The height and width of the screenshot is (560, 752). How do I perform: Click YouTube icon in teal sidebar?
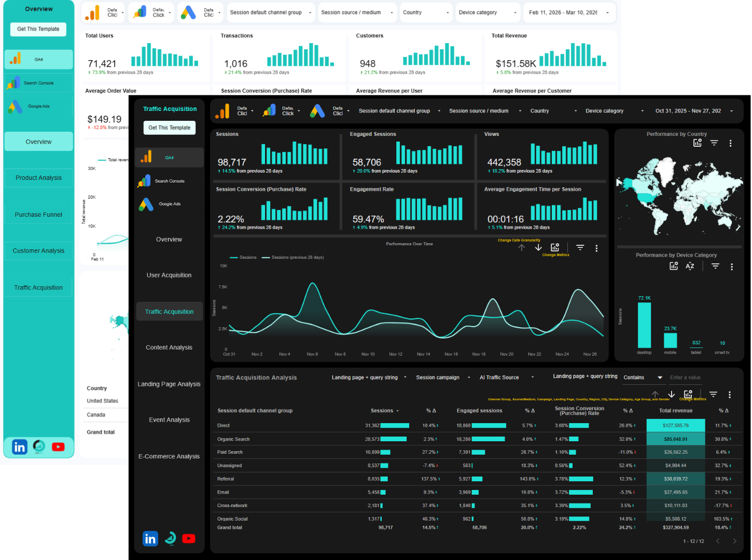(x=58, y=446)
